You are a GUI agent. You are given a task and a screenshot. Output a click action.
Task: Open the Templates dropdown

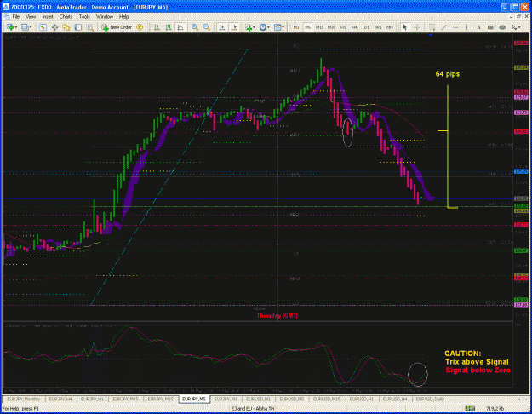click(279, 27)
